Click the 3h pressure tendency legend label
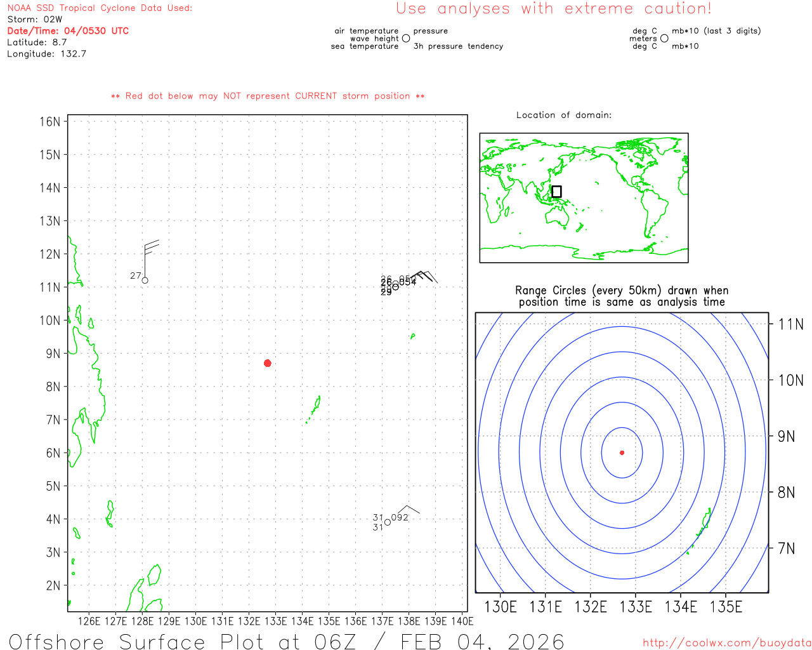812x650 pixels. click(x=458, y=46)
